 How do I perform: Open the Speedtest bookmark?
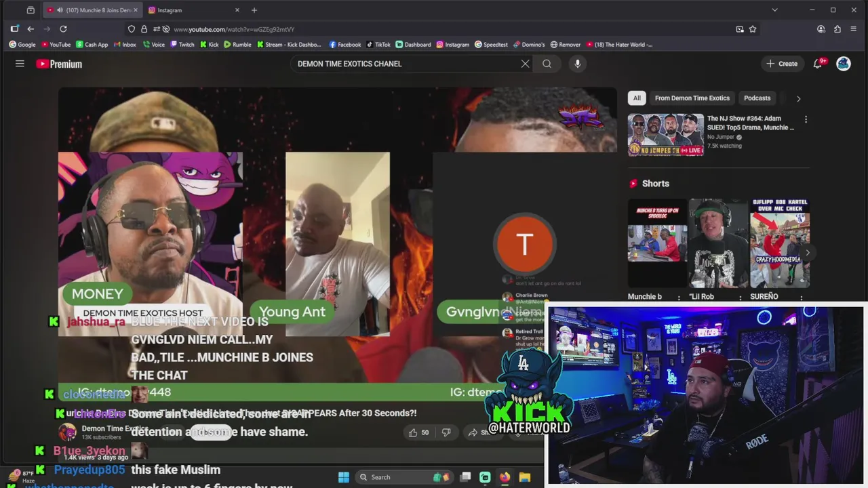tap(491, 45)
